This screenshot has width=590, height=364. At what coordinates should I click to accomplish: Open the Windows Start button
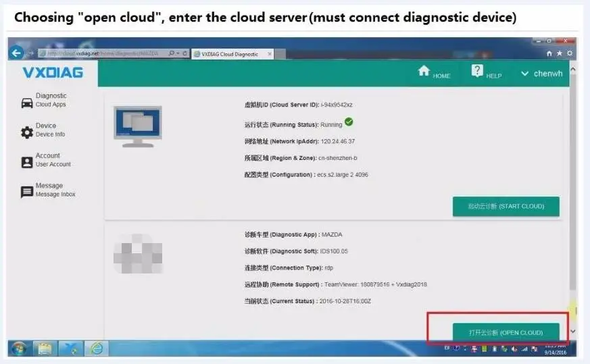tap(19, 348)
